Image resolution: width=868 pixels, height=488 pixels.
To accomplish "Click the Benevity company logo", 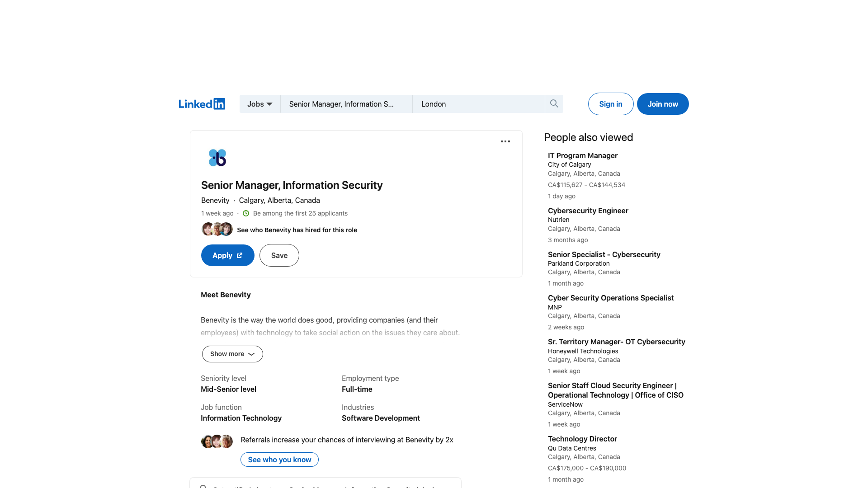I will tap(217, 158).
